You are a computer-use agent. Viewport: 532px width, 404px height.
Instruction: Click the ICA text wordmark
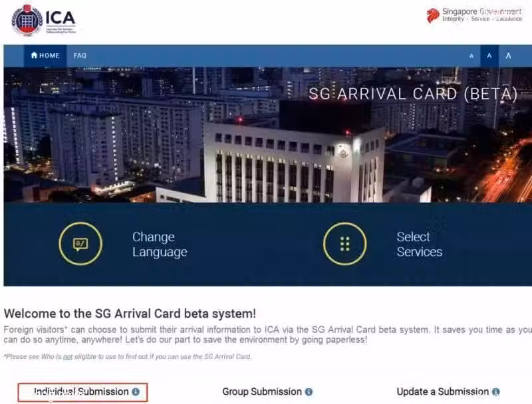point(60,18)
